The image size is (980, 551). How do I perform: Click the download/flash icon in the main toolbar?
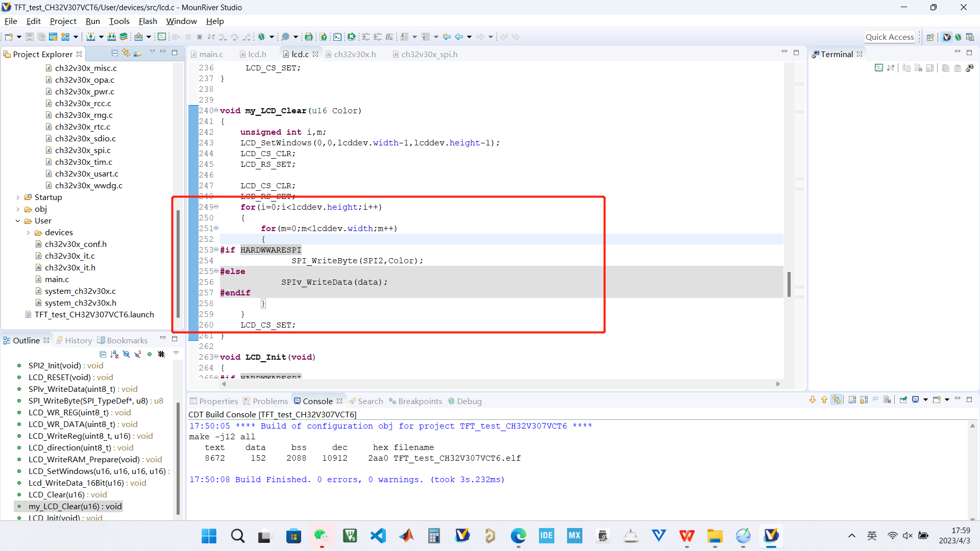tap(91, 37)
